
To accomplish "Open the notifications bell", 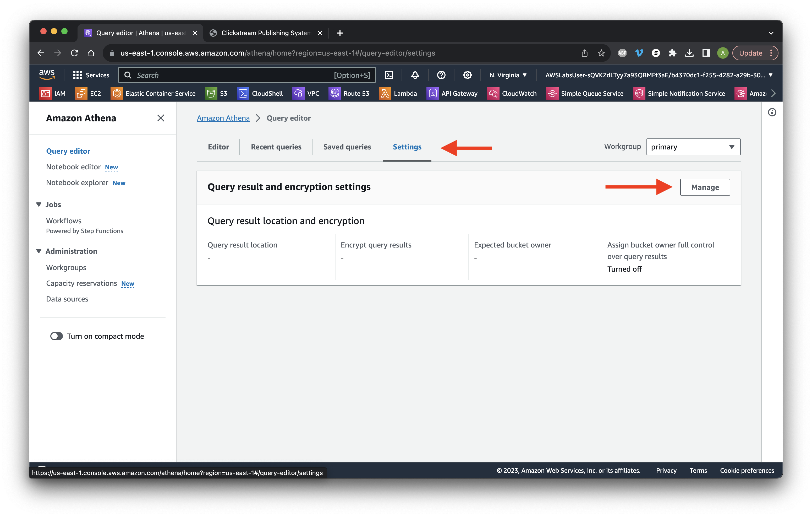I will point(415,75).
